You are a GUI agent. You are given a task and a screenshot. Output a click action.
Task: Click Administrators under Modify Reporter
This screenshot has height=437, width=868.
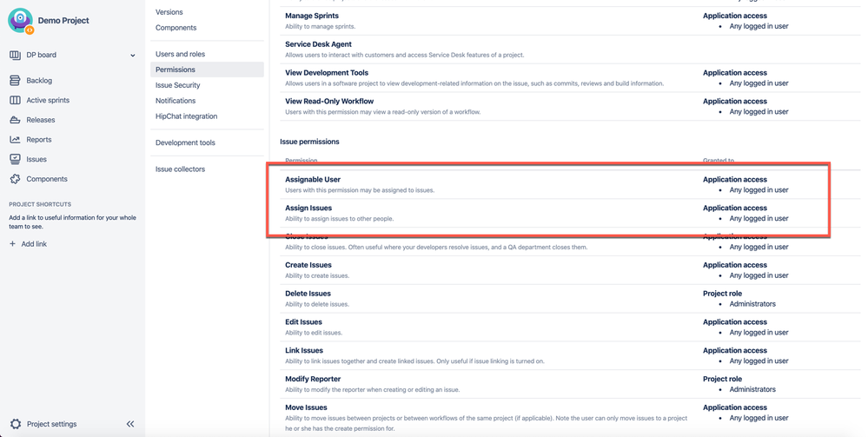tap(752, 389)
